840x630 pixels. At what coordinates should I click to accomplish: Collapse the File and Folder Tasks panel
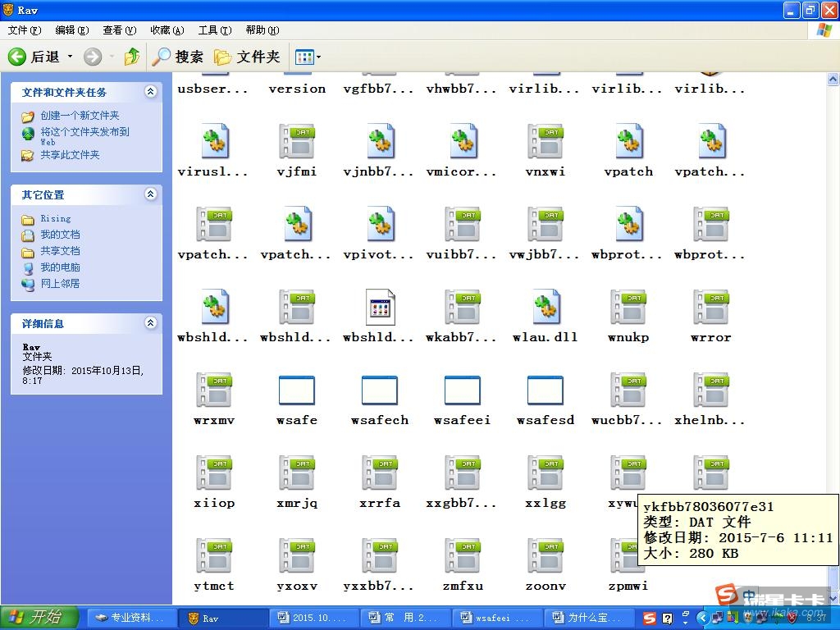tap(150, 92)
